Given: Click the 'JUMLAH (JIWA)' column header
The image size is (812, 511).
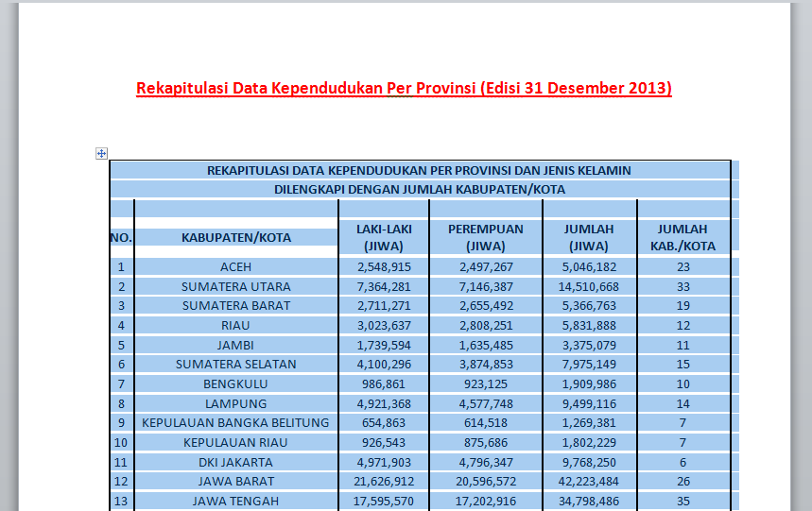Looking at the screenshot, I should pos(589,237).
